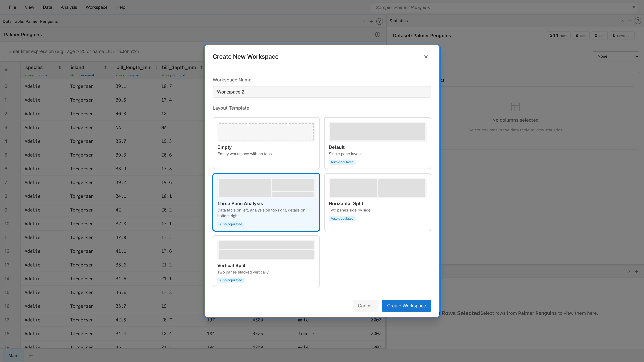This screenshot has height=362, width=644.
Task: Select the Empty layout template
Action: 266,143
